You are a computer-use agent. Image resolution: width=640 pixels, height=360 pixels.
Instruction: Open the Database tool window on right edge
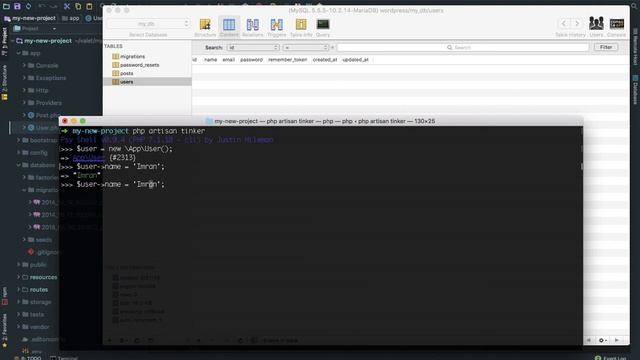(x=635, y=90)
